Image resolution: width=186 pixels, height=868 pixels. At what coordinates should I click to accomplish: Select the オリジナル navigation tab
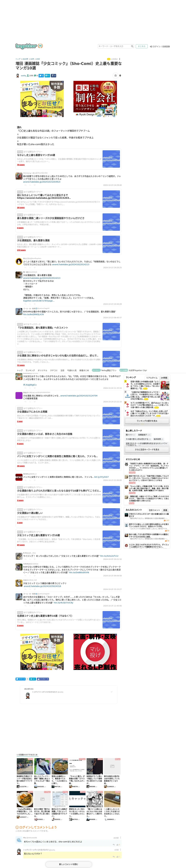[x=43, y=370]
